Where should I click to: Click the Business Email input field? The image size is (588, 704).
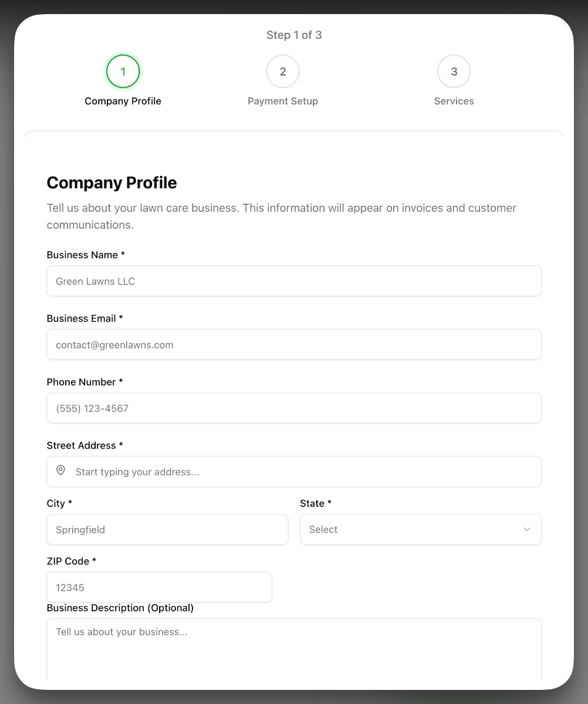pyautogui.click(x=294, y=344)
